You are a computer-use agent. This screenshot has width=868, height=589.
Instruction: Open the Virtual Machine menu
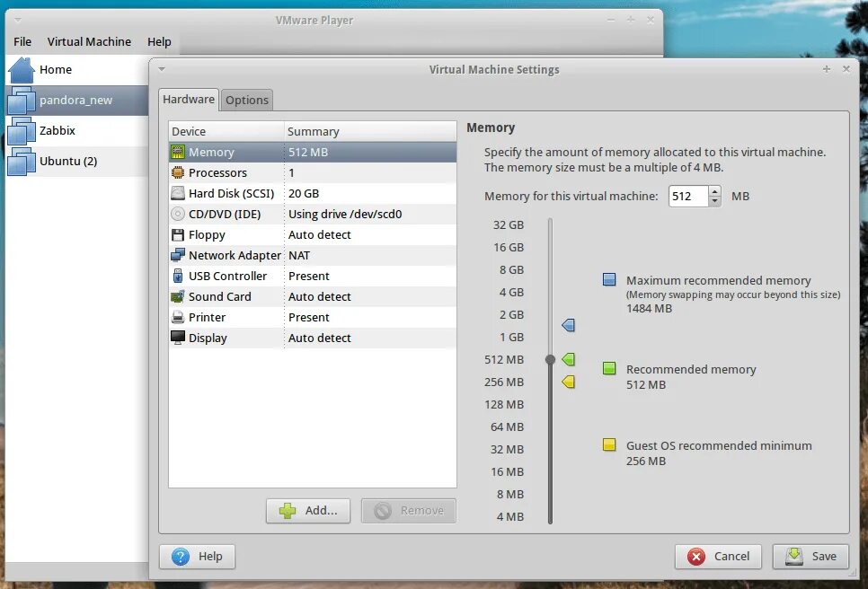(89, 41)
